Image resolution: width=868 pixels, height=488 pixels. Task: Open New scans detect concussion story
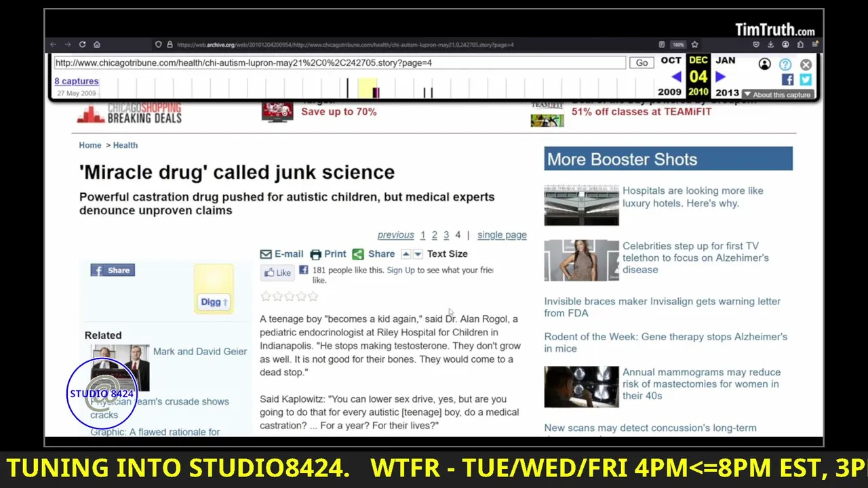coord(650,428)
